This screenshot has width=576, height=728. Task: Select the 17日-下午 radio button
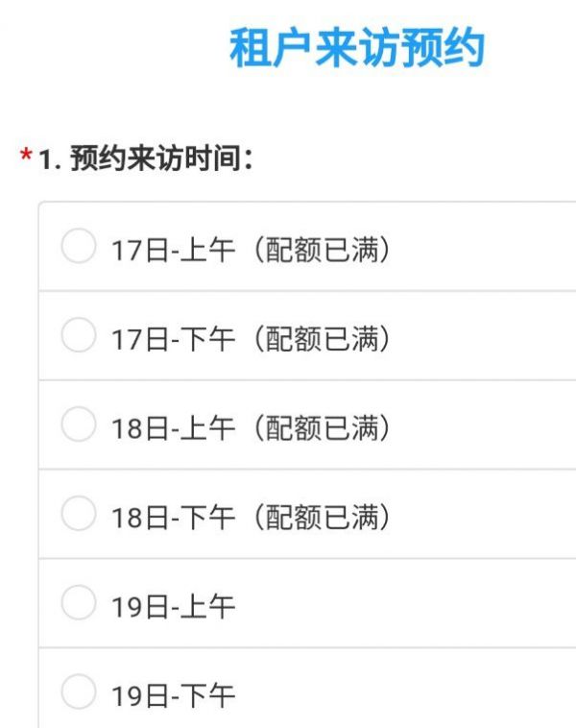pos(78,336)
